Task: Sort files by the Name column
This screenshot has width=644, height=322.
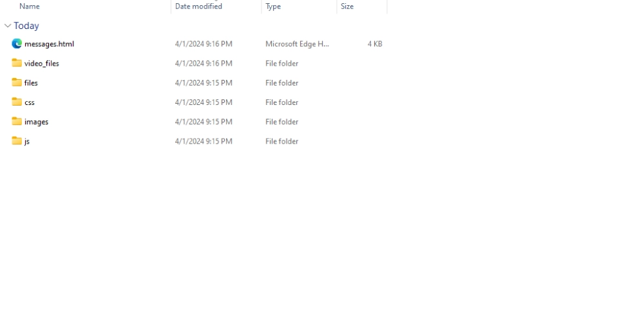Action: pyautogui.click(x=30, y=6)
